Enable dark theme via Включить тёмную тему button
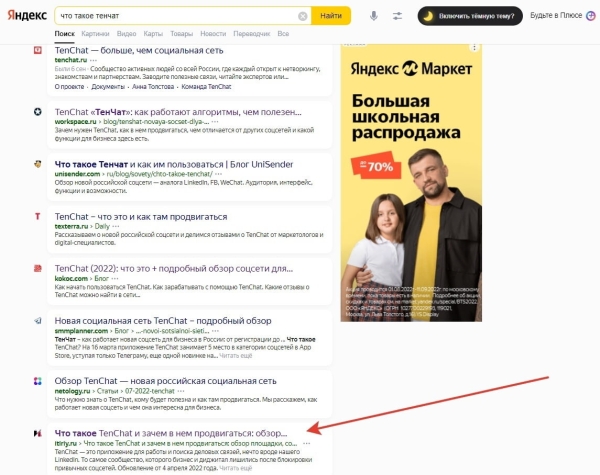The image size is (600, 475). (x=470, y=16)
